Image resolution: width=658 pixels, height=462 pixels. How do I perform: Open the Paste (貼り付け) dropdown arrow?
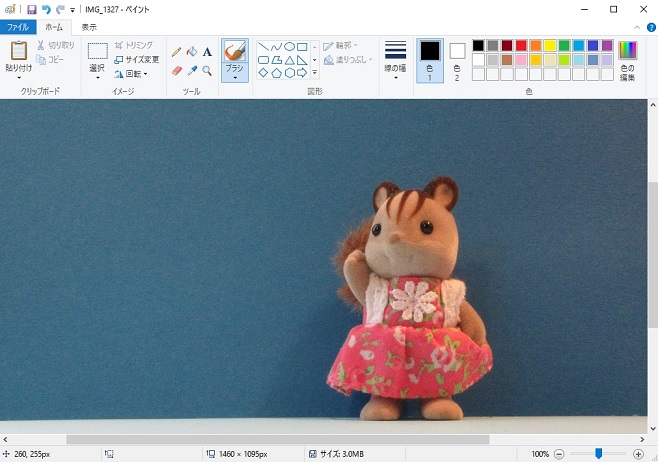[19, 78]
